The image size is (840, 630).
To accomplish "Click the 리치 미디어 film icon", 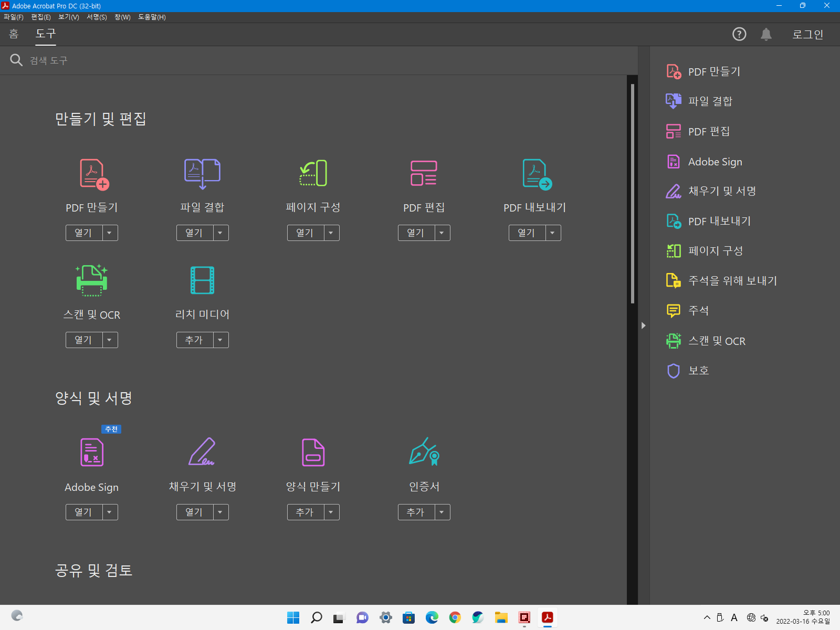I will point(202,280).
